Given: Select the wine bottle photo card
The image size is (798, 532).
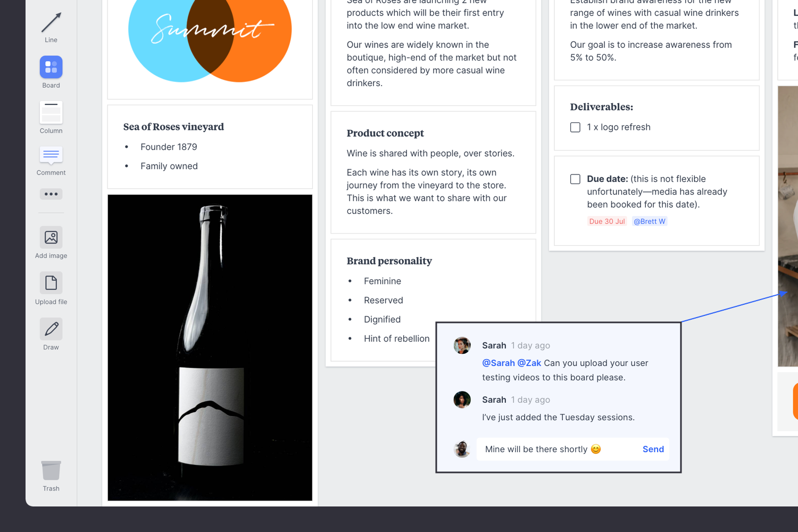Looking at the screenshot, I should tap(210, 347).
